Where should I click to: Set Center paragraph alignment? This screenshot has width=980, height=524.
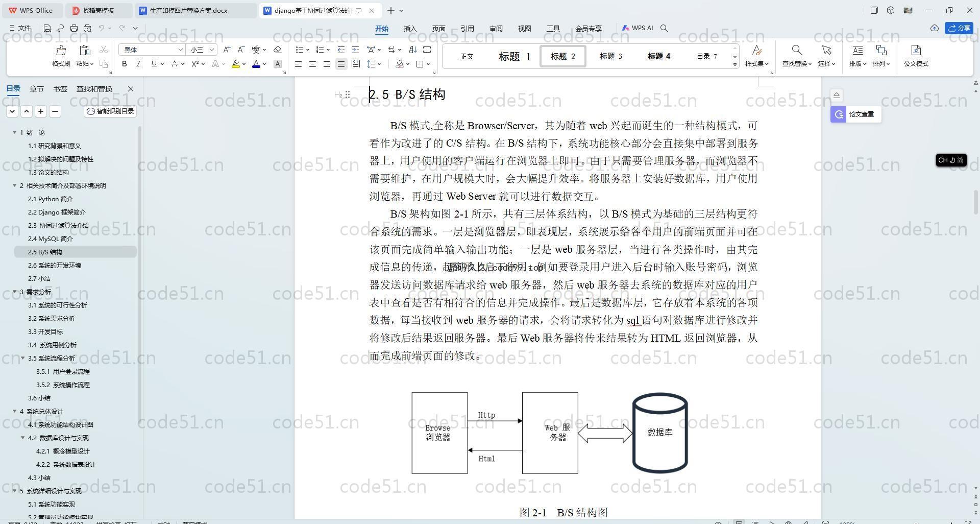[312, 64]
